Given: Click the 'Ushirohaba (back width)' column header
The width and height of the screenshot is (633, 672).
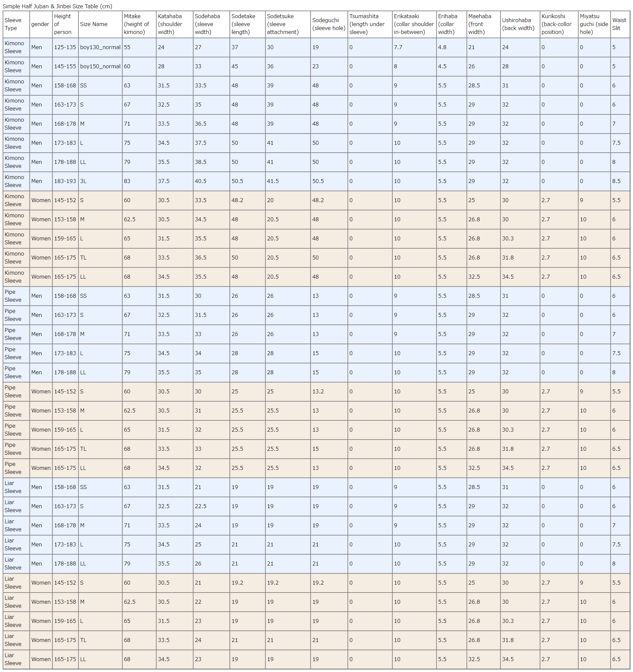Looking at the screenshot, I should (518, 24).
